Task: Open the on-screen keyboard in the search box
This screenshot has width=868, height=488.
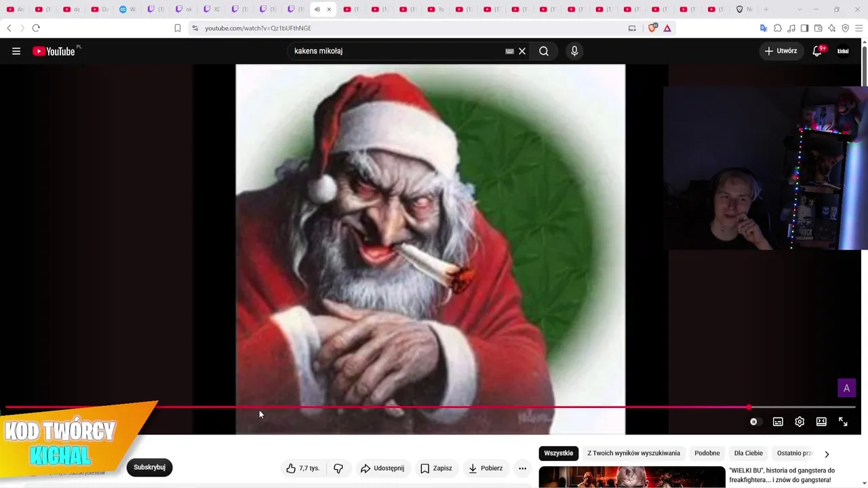Action: pos(509,51)
